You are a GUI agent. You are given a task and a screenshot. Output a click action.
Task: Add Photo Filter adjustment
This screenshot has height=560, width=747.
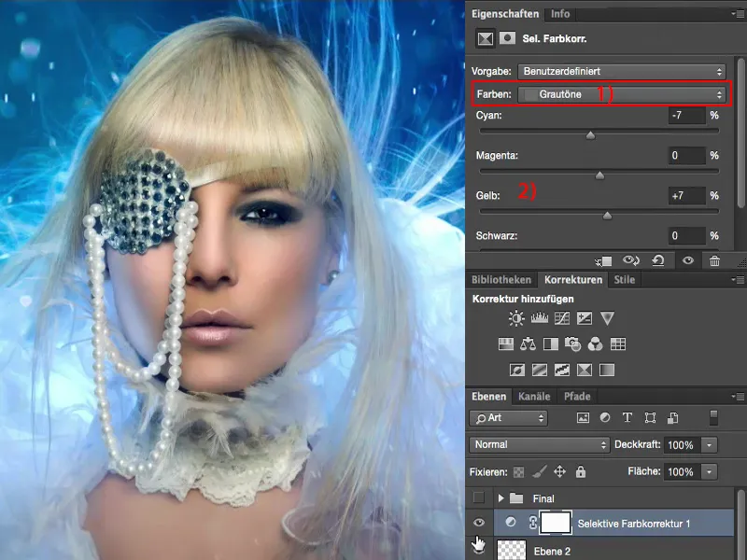coord(572,343)
